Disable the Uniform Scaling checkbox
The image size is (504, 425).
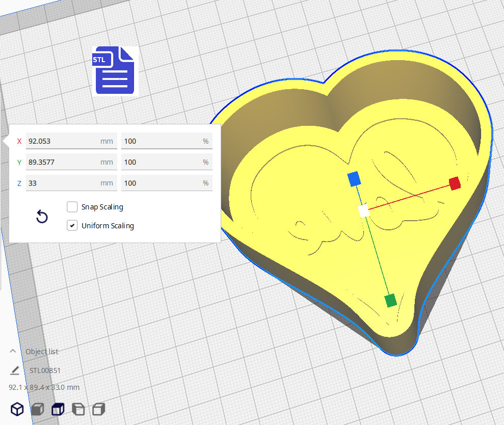(72, 225)
